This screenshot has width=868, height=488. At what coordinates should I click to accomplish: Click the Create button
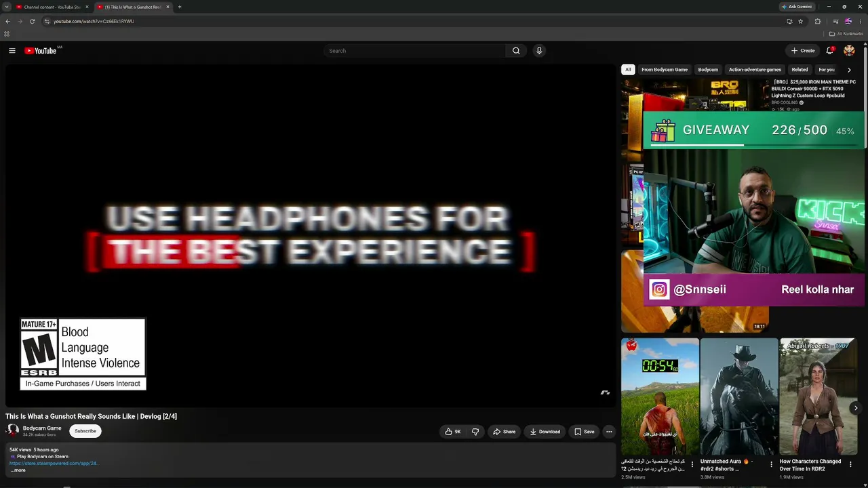(x=803, y=51)
